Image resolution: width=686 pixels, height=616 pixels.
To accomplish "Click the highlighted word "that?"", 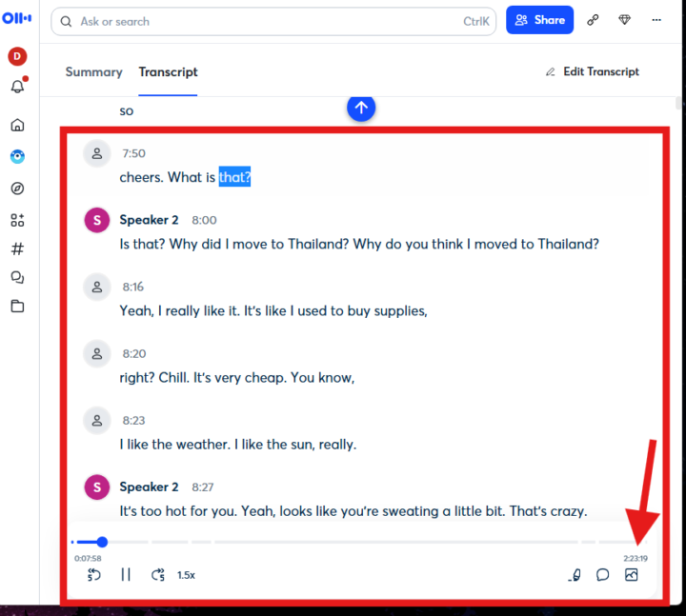I will [234, 177].
